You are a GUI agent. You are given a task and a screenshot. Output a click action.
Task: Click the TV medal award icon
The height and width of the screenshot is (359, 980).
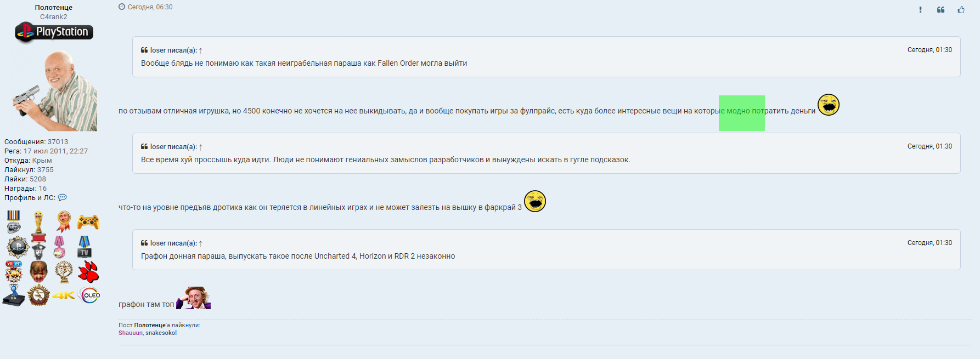(84, 247)
